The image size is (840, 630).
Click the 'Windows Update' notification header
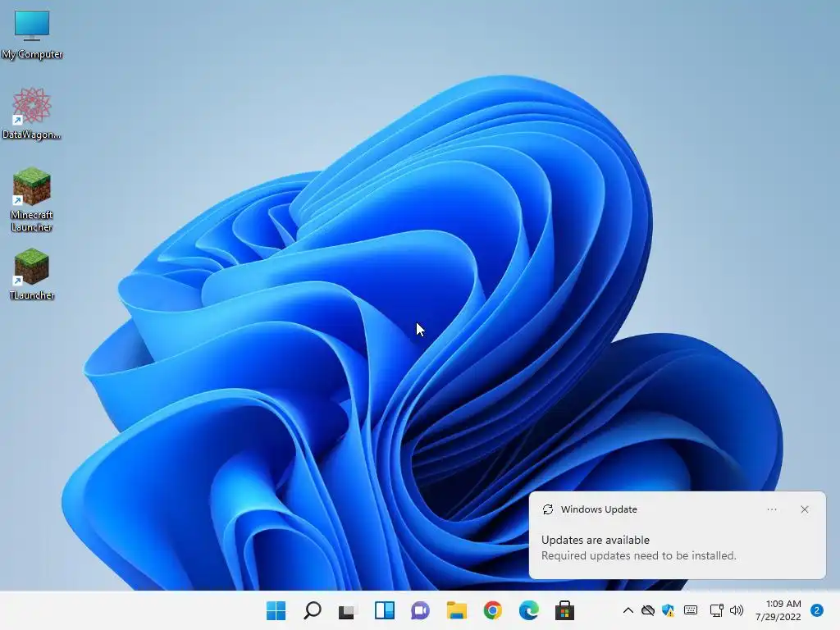point(599,509)
